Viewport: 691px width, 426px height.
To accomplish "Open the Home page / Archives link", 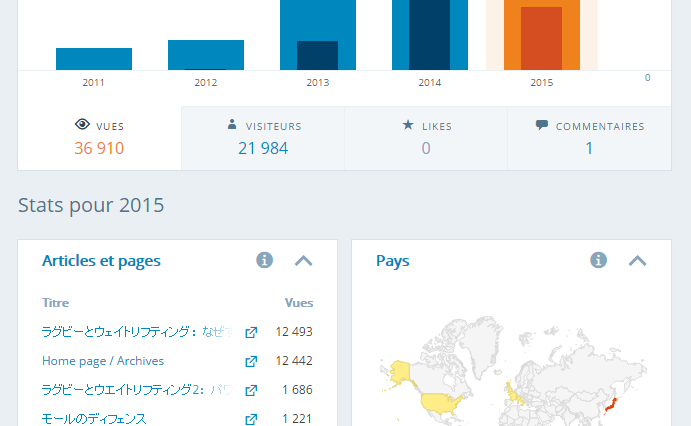I will (x=103, y=361).
